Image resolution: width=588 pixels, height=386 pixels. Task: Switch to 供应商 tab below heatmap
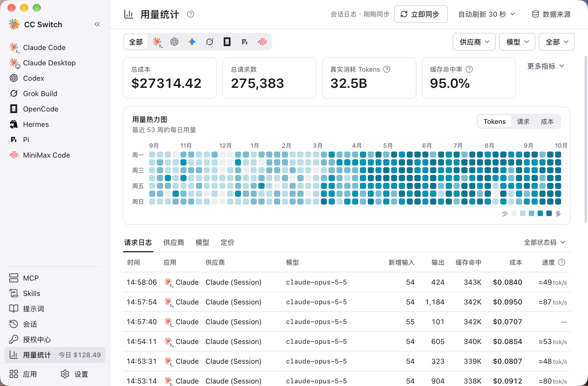[x=174, y=242]
